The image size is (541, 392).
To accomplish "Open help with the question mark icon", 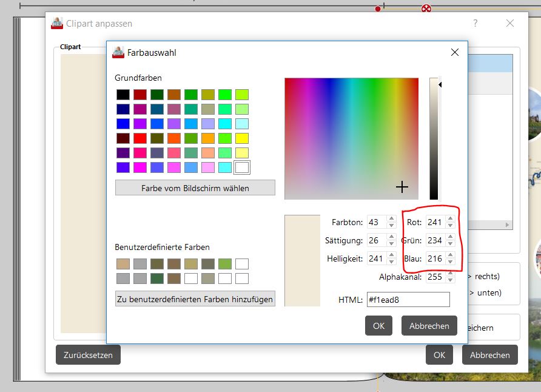I will pyautogui.click(x=475, y=23).
